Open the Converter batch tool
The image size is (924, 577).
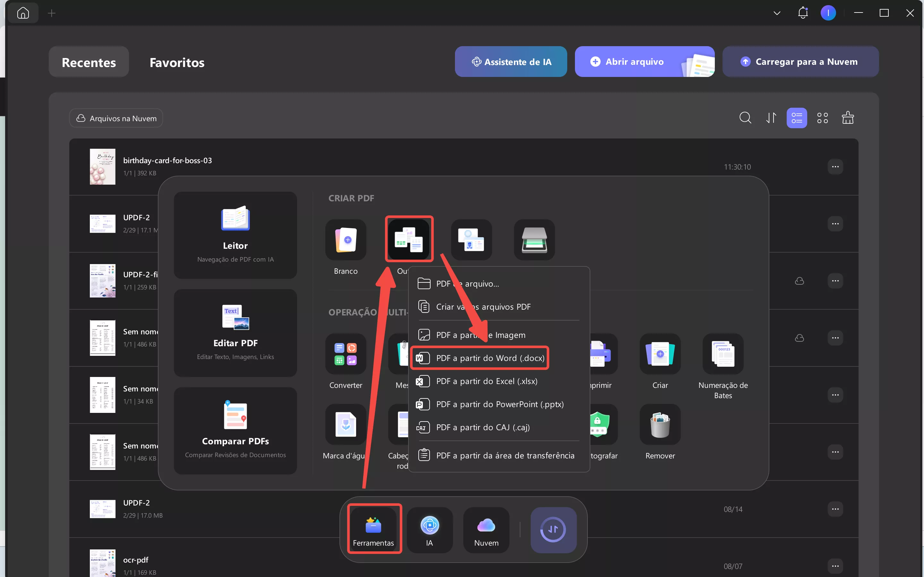pyautogui.click(x=346, y=354)
